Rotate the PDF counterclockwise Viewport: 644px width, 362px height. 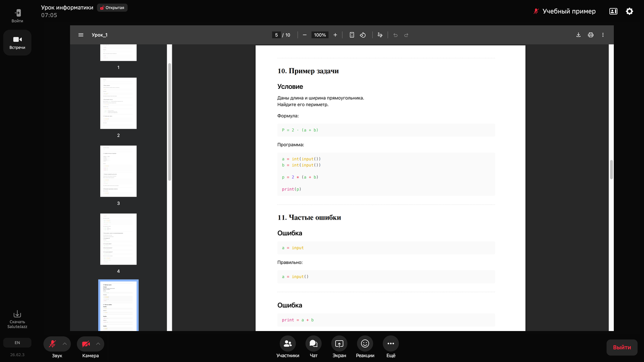click(363, 35)
